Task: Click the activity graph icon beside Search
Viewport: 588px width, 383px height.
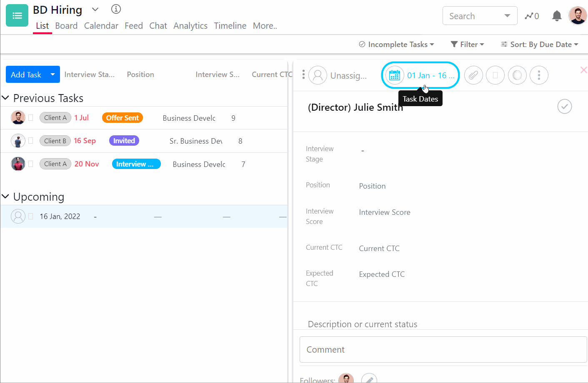Action: point(530,15)
